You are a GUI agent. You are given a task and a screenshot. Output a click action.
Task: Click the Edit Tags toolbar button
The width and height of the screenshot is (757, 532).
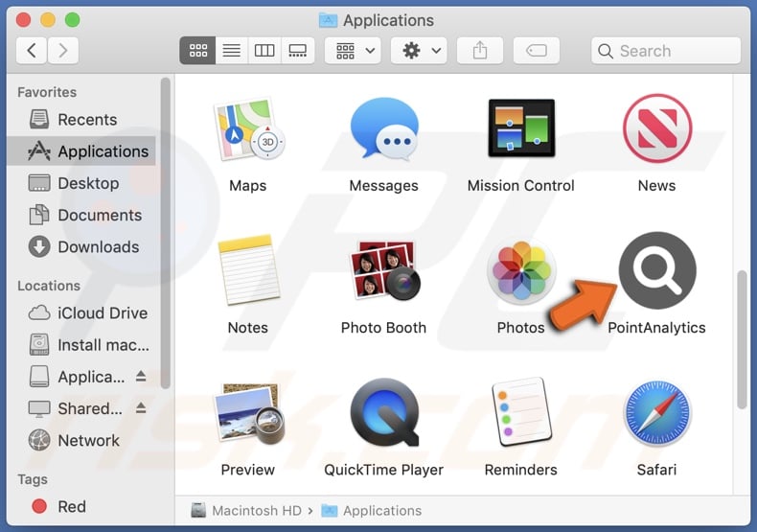(537, 50)
